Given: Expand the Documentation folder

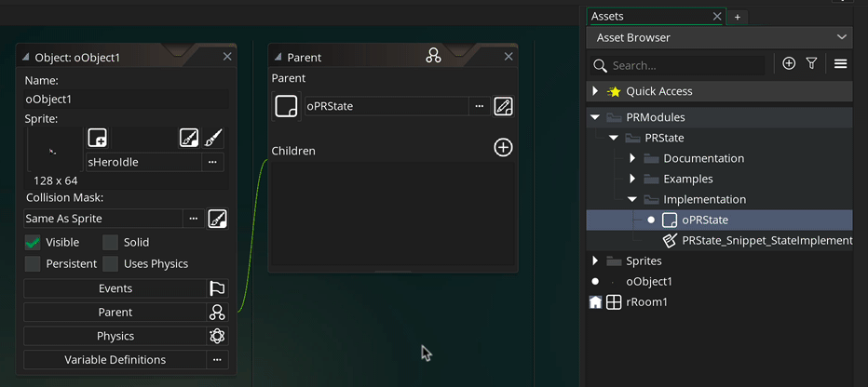Looking at the screenshot, I should [x=632, y=158].
